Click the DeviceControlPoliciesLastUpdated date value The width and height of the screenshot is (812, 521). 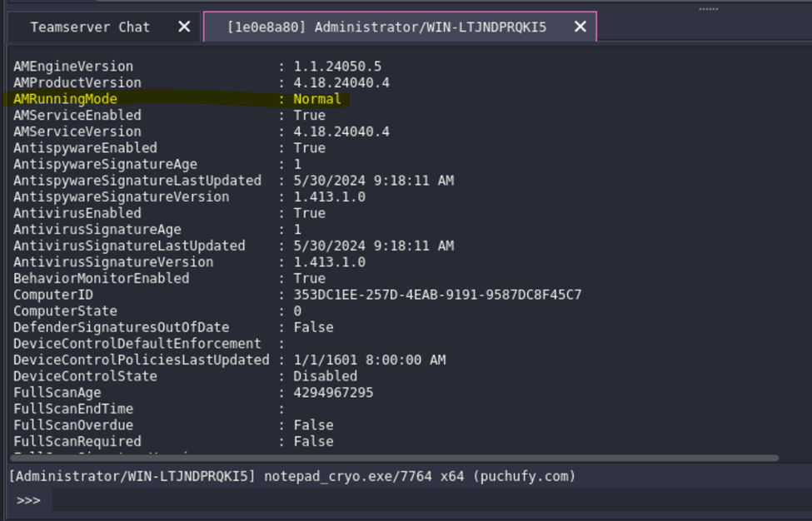pyautogui.click(x=369, y=360)
